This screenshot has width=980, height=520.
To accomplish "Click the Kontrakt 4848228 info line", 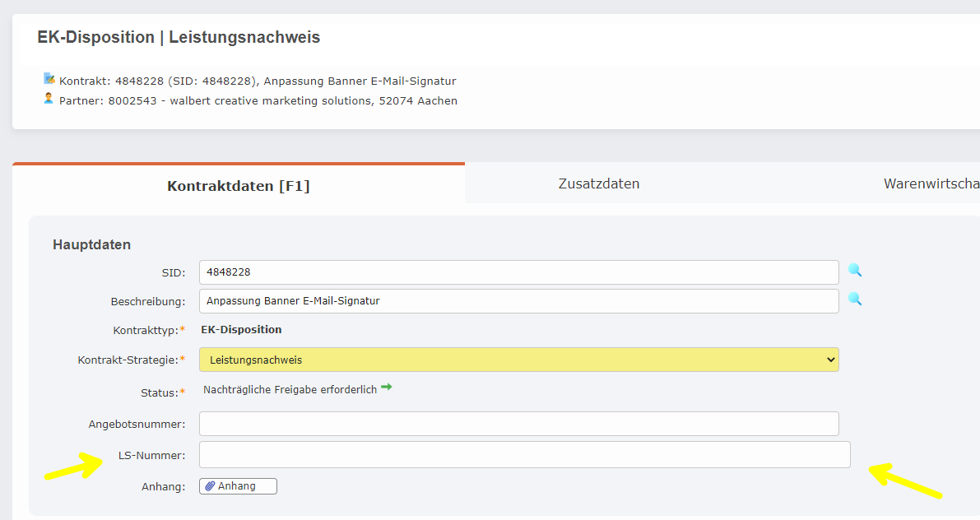I will point(258,81).
